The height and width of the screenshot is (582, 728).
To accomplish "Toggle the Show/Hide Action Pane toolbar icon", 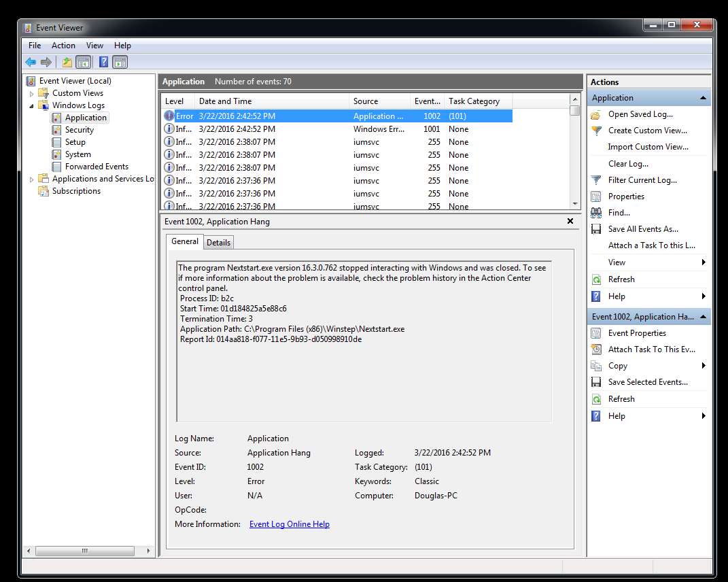I will [x=120, y=63].
